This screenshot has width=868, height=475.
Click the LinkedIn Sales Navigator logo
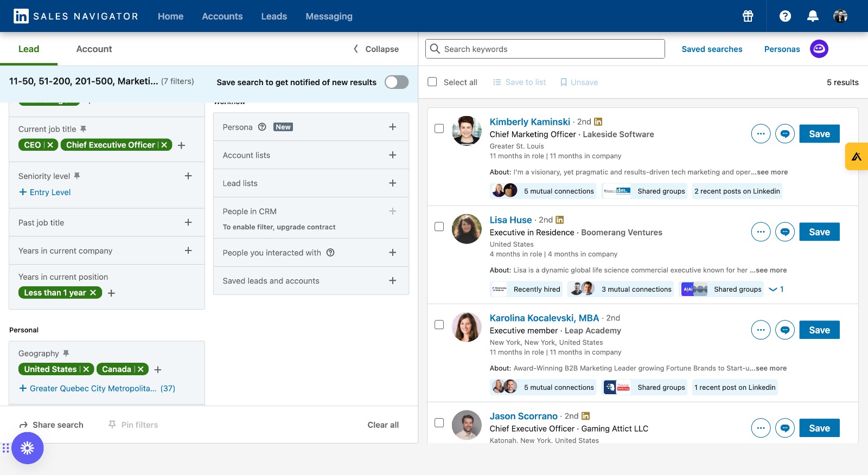pos(76,16)
